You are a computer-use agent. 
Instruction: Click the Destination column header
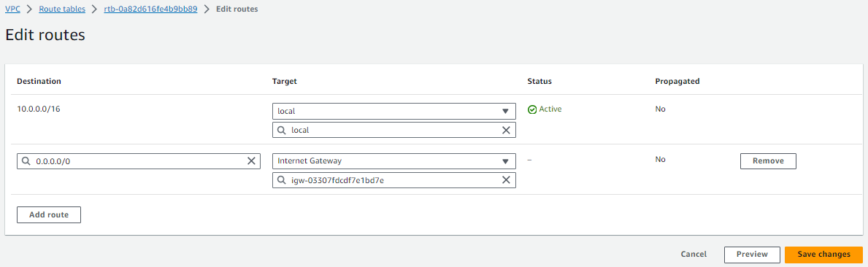39,81
